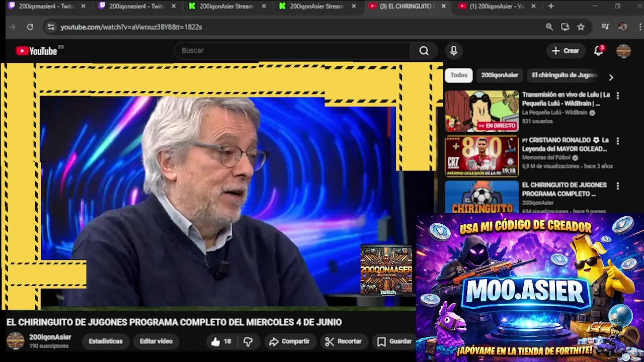Open title Transmisión en vivo de Lulu

[566, 99]
